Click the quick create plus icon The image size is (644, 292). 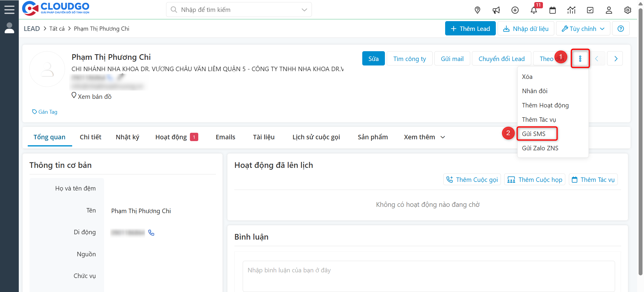pos(515,10)
